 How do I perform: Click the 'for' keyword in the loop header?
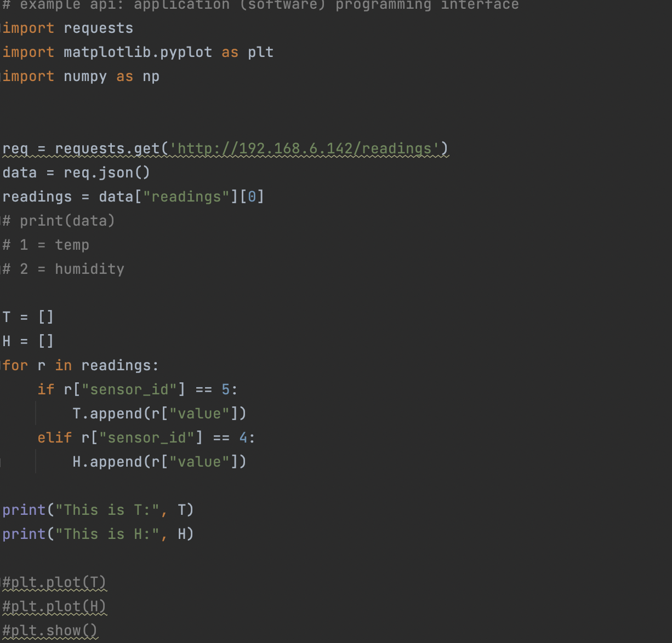[15, 365]
